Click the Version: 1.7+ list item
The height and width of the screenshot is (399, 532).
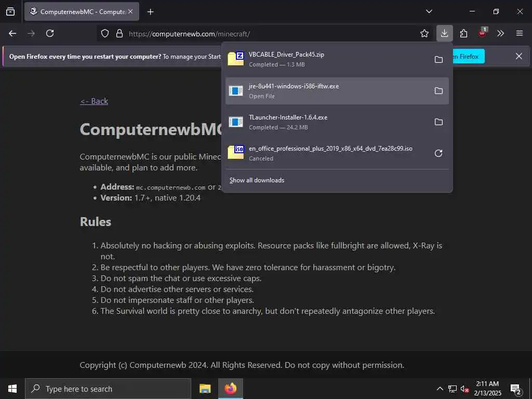(150, 198)
